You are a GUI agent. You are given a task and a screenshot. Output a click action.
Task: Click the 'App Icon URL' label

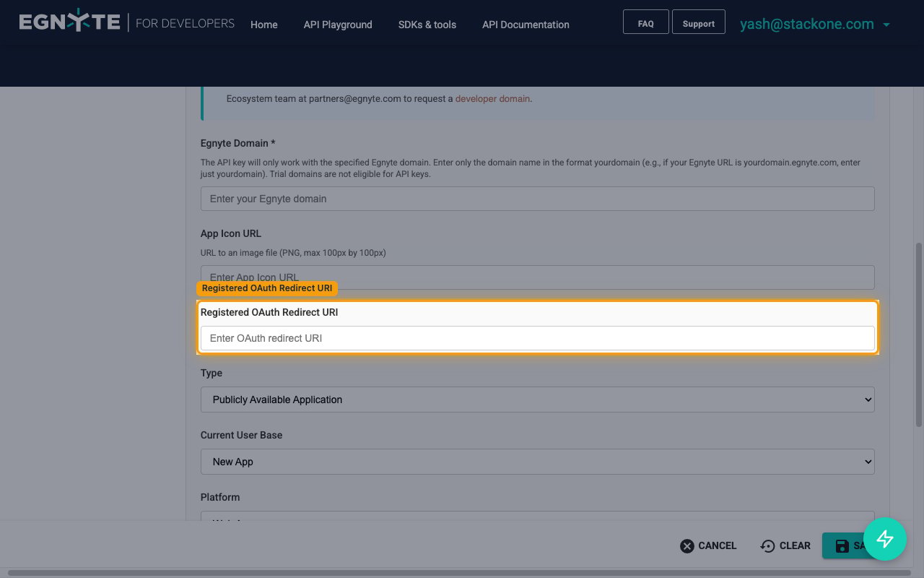pyautogui.click(x=231, y=233)
